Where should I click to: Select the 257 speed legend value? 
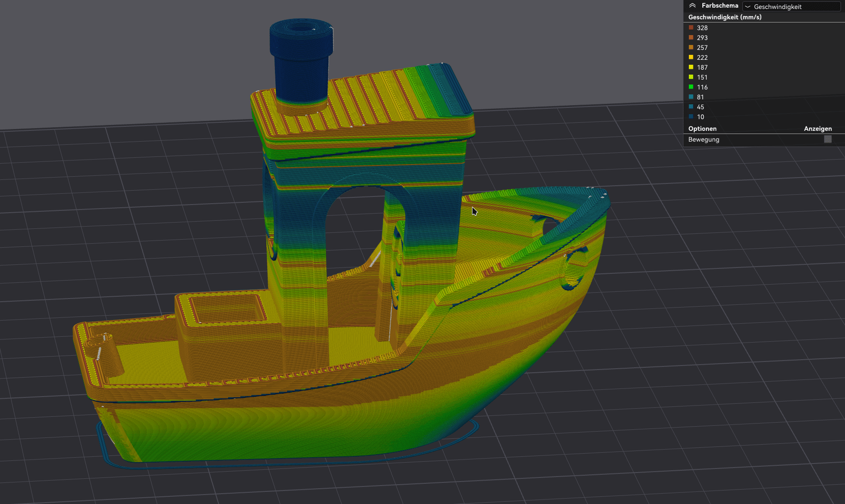(x=702, y=48)
